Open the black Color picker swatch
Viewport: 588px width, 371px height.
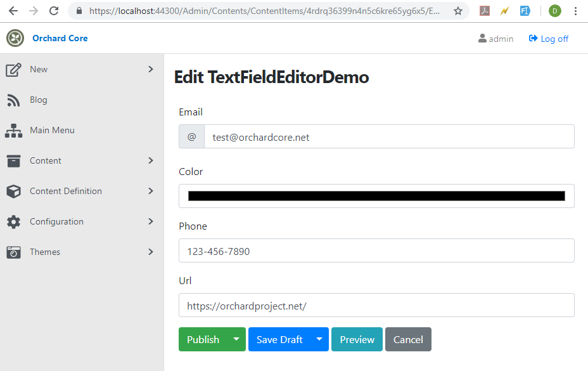point(376,196)
